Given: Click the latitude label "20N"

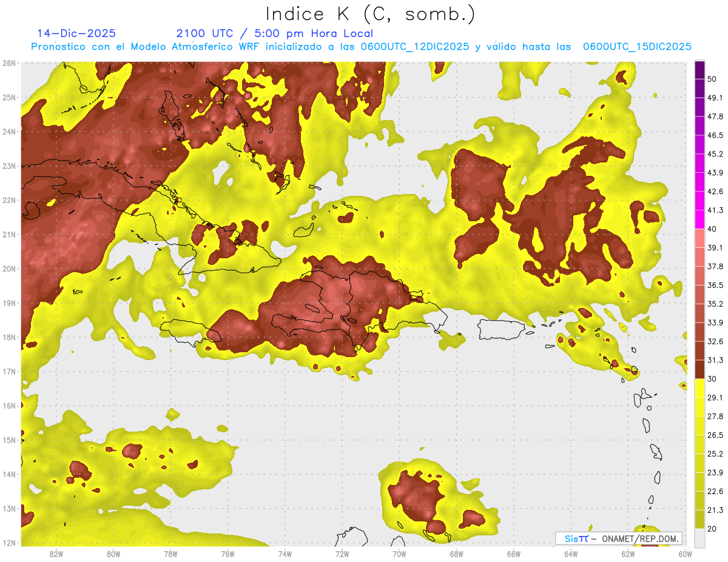Looking at the screenshot, I should point(9,269).
